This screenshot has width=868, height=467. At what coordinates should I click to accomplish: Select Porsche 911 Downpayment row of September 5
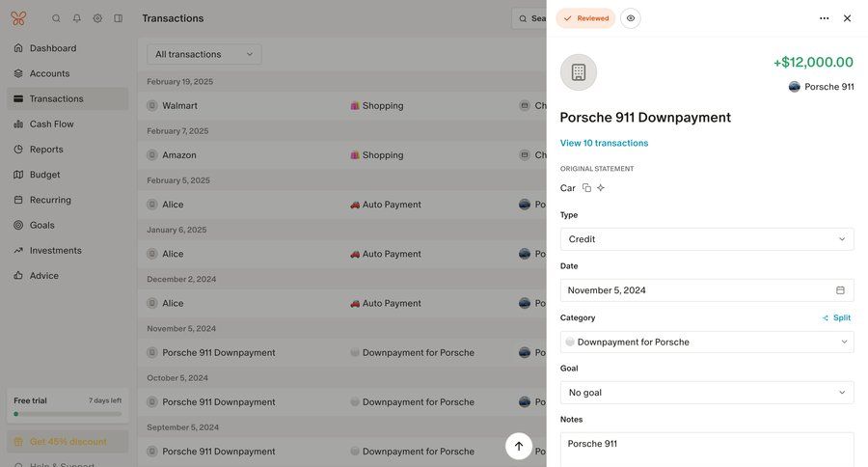342,451
